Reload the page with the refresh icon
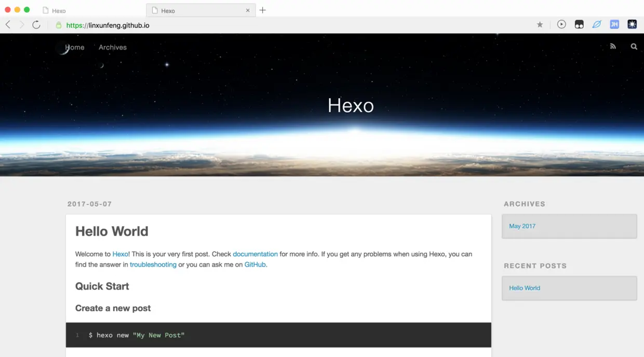The image size is (644, 357). click(x=36, y=24)
